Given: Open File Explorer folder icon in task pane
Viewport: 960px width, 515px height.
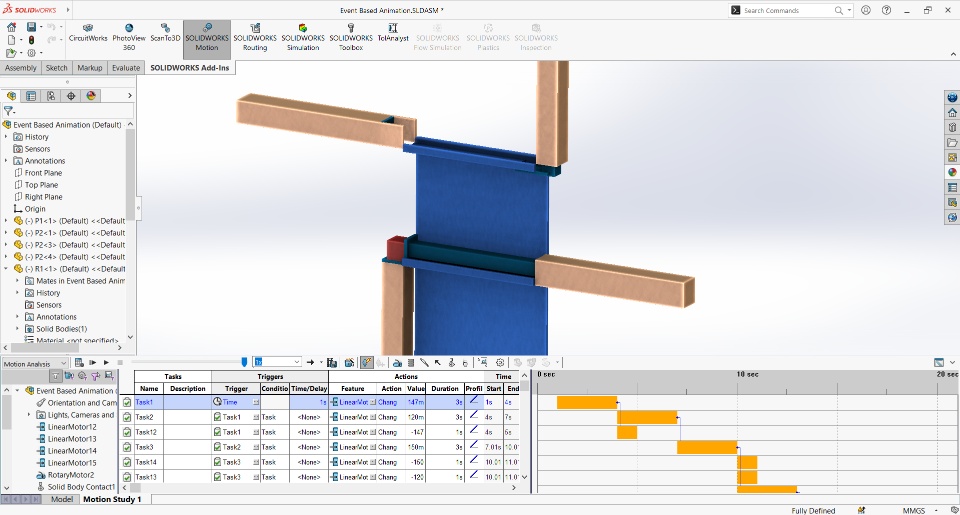Looking at the screenshot, I should [x=952, y=142].
